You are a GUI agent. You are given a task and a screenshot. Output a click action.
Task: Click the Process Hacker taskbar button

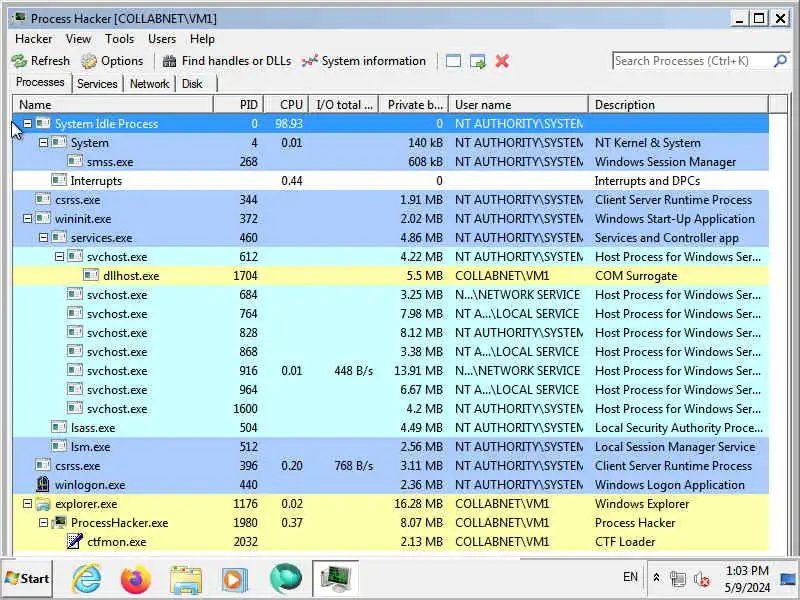tap(336, 579)
